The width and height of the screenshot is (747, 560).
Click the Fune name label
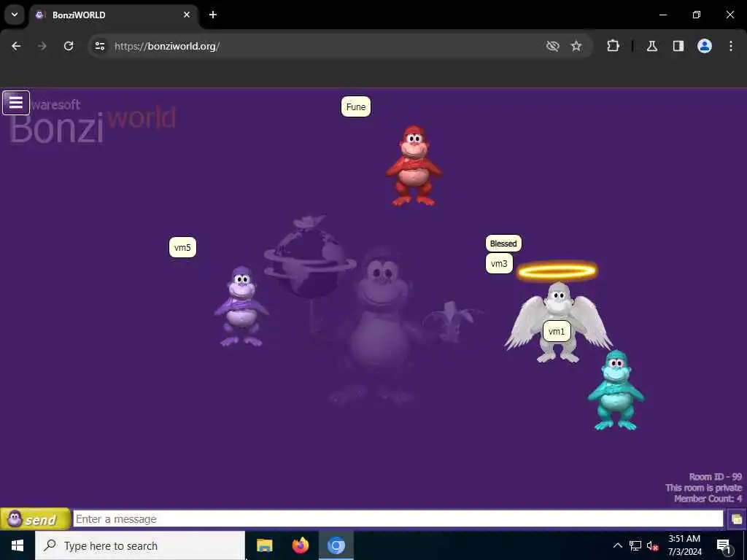(x=356, y=106)
